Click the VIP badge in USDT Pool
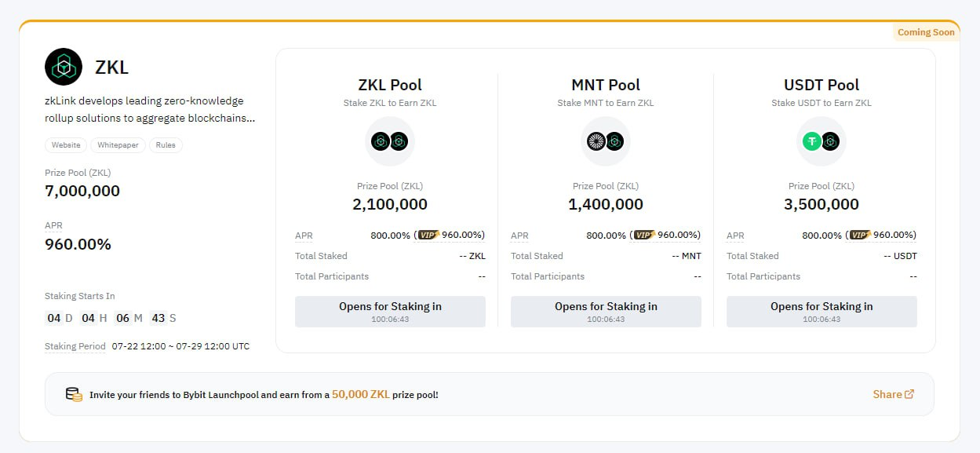 click(859, 235)
